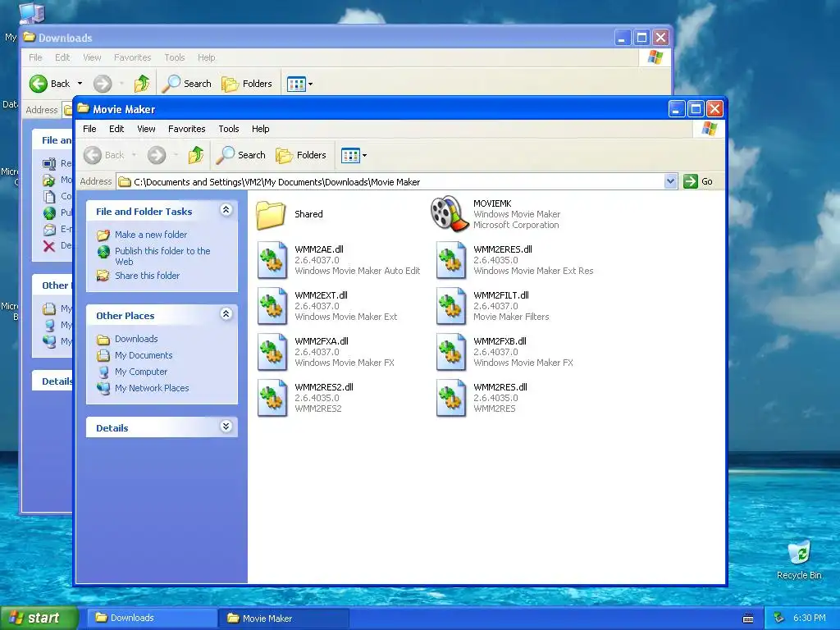Select the WMM2ERES.dll file icon
This screenshot has height=630, width=840.
point(450,260)
